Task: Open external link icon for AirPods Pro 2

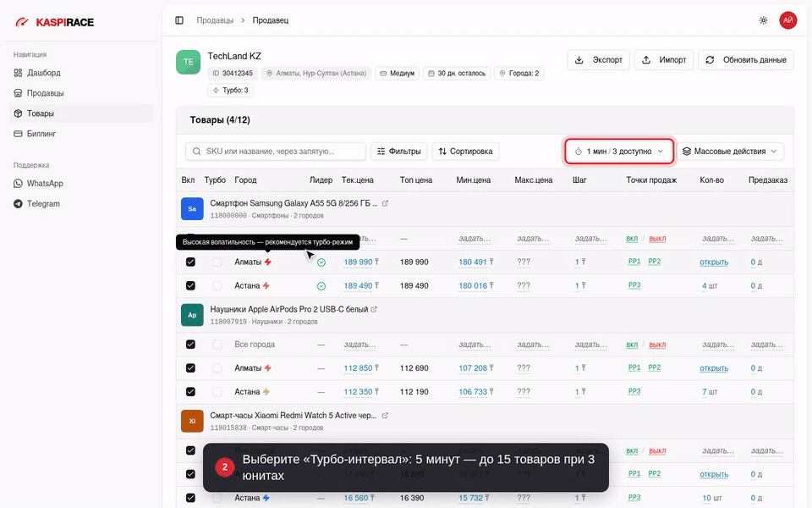Action: (x=374, y=310)
